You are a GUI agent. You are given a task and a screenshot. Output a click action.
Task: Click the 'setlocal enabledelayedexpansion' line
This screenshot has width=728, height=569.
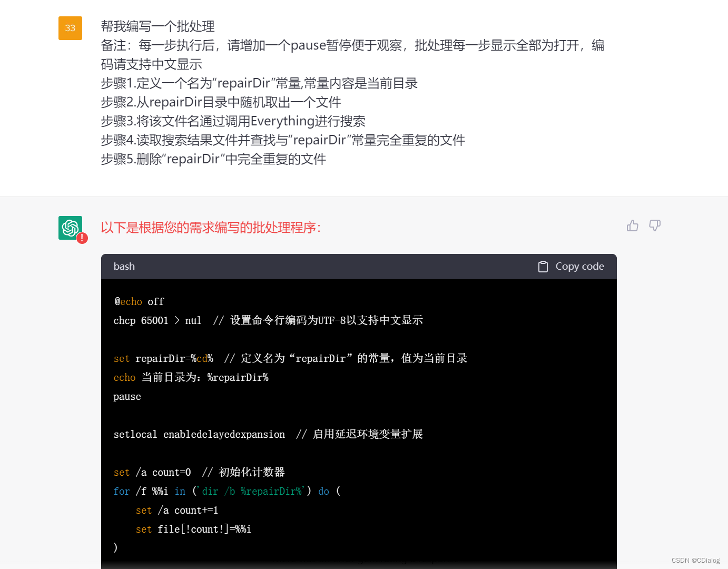coord(268,434)
